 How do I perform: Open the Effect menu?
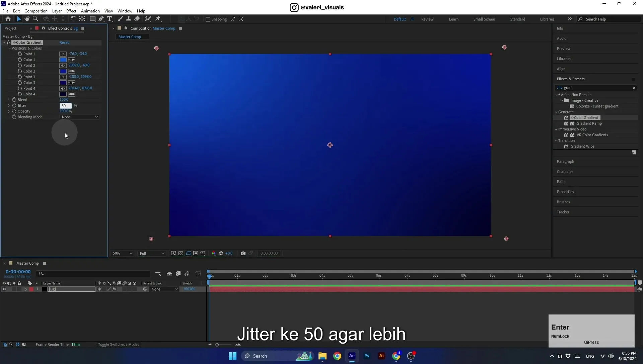tap(71, 11)
